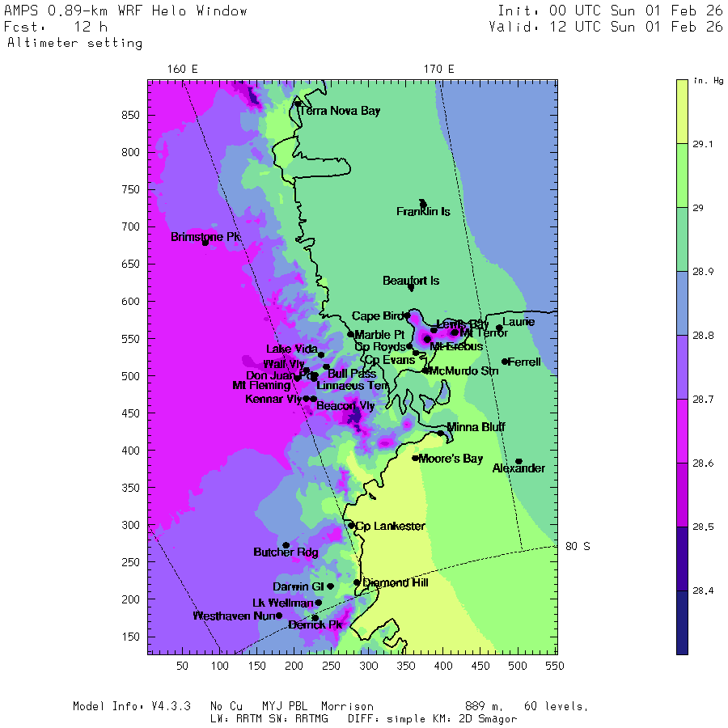Click the Beaufort Is label
Viewport: 728px width, 728px height.
[411, 281]
